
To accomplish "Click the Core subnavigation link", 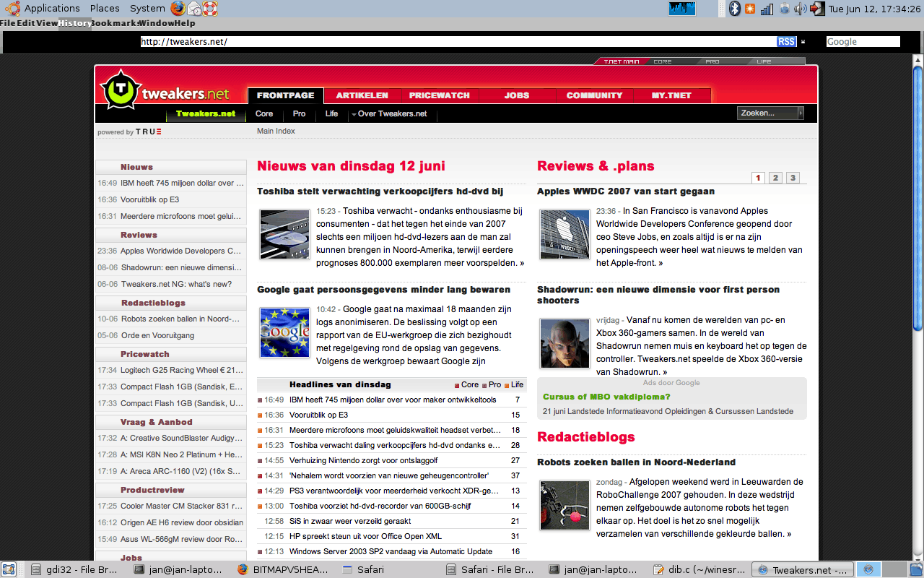I will (x=264, y=114).
